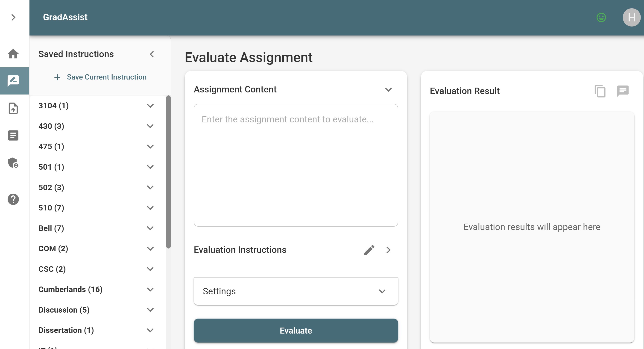The image size is (644, 349).
Task: Collapse the Assignment Content section
Action: 388,89
